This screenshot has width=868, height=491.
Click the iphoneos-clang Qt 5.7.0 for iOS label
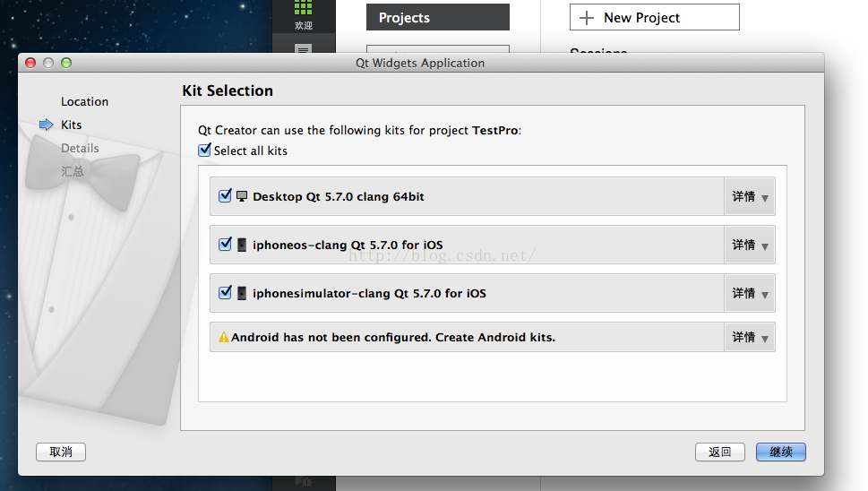[x=348, y=245]
